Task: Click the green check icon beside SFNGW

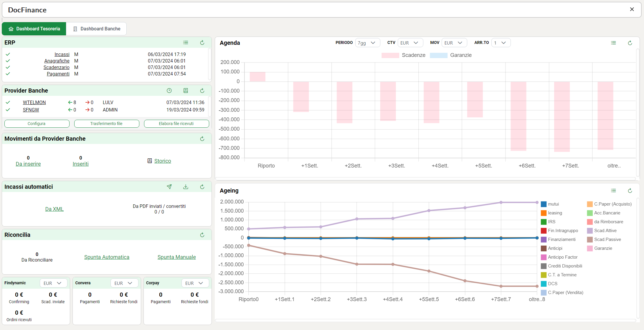Action: click(x=8, y=110)
